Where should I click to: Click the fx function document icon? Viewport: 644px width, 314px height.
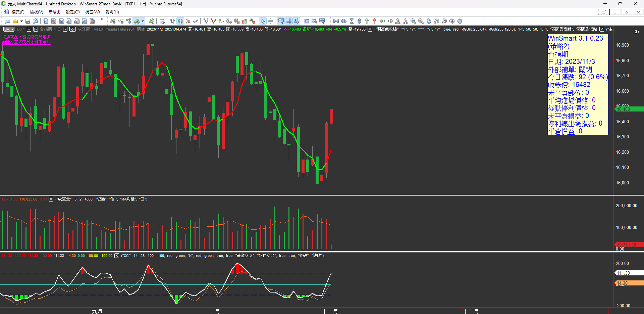69,21
